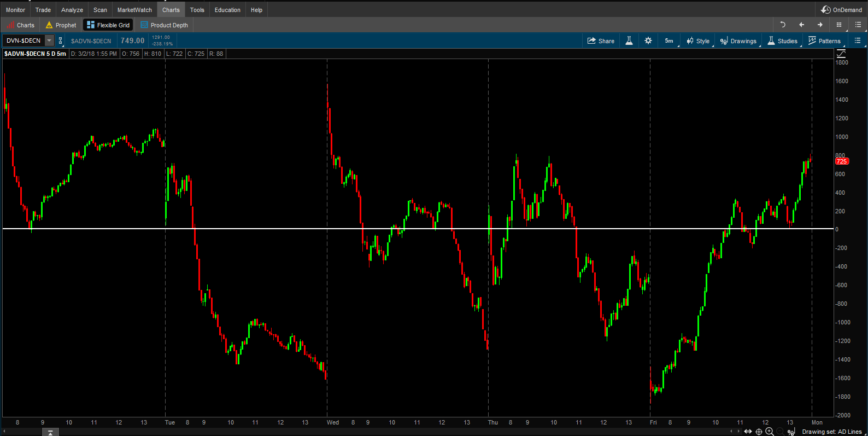Open the Monitor tab
The height and width of the screenshot is (436, 868).
coord(15,10)
